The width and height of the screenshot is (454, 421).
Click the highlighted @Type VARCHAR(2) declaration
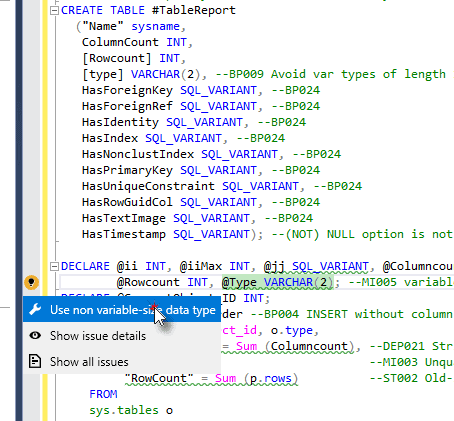click(x=277, y=283)
